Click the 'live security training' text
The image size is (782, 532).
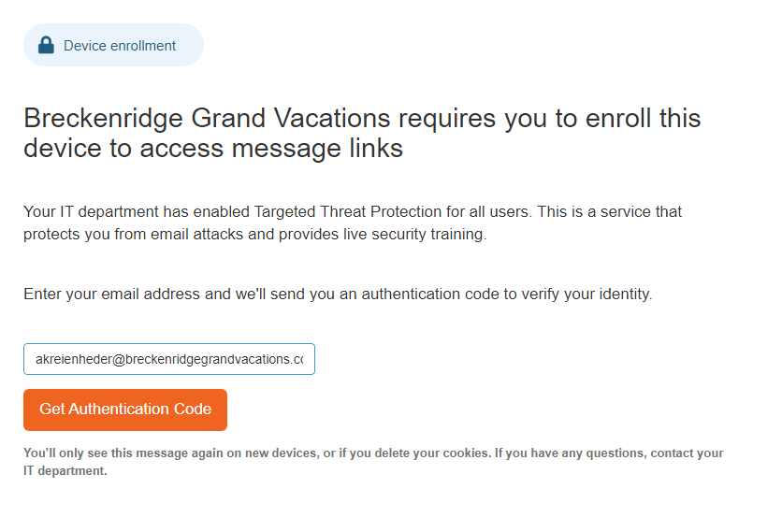point(414,235)
